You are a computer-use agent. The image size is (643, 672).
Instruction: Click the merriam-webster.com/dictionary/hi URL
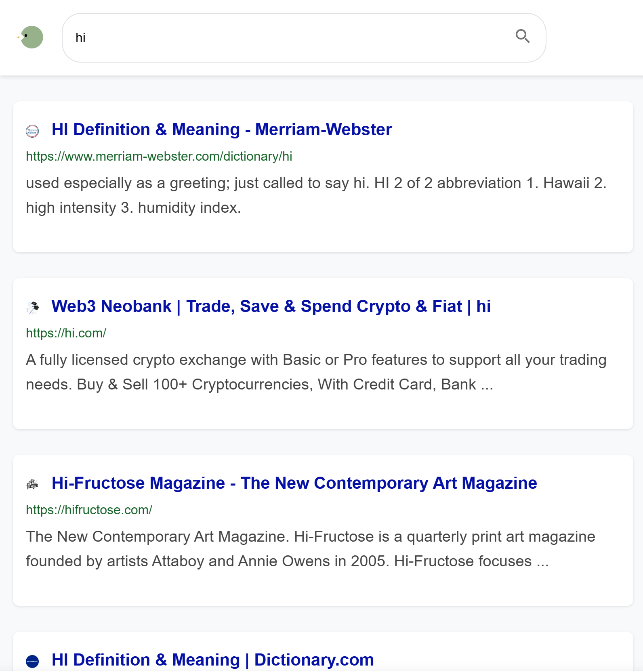159,156
